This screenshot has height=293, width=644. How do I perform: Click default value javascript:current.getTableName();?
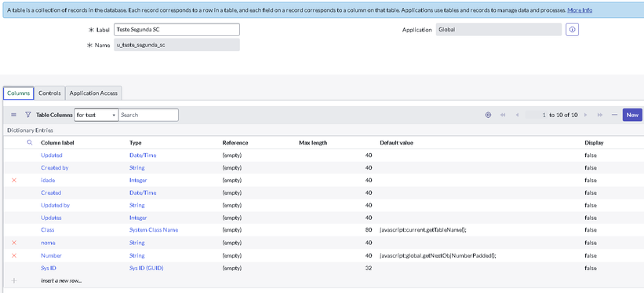[423, 229]
